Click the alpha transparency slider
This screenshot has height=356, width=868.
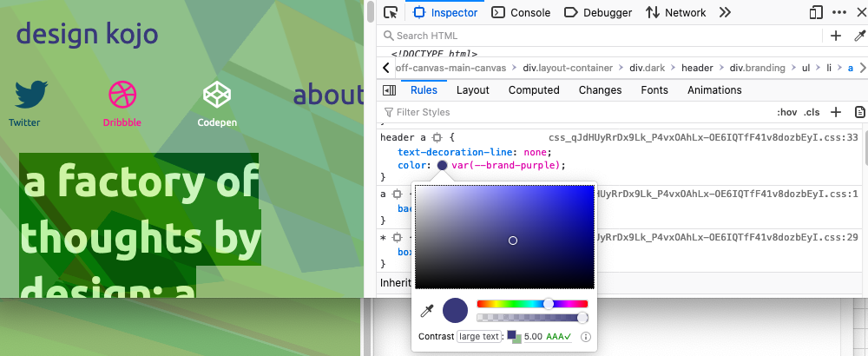point(532,318)
